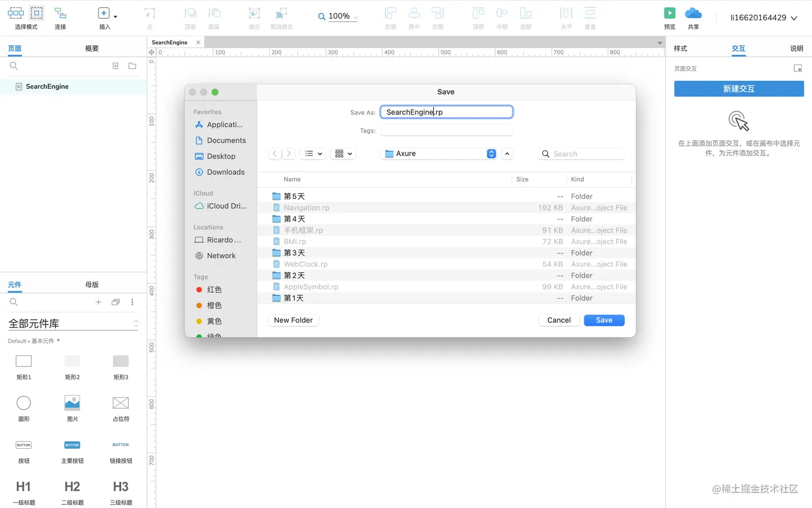Click the add page icon

(x=115, y=66)
